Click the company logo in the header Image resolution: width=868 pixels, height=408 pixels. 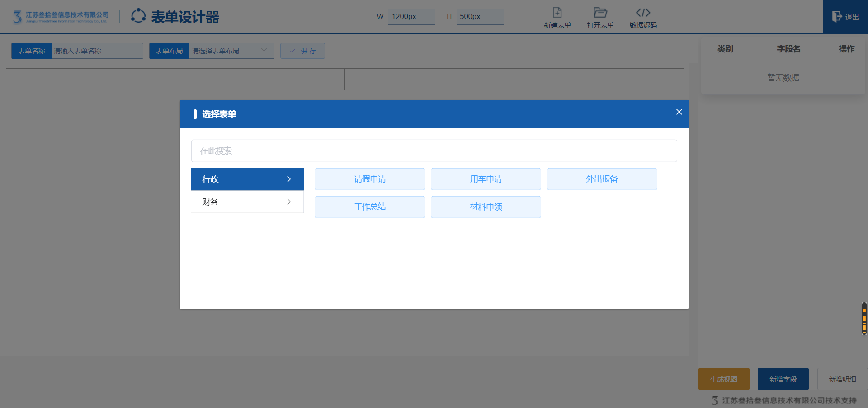61,17
